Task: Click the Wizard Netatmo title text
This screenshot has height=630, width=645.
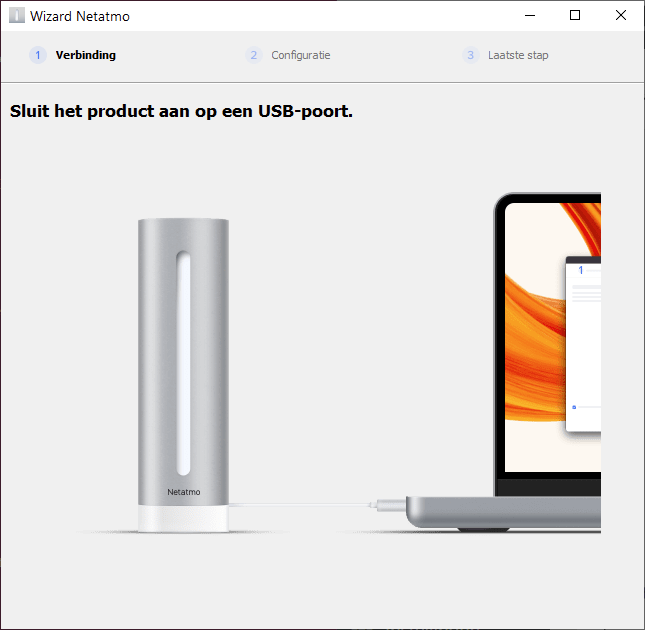Action: (80, 16)
